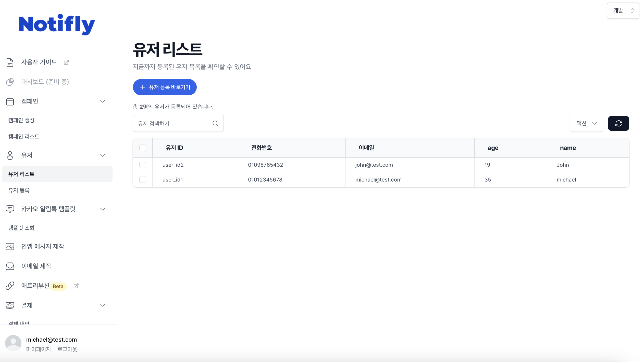Open external link icon beside 사용자 가이드
Image resolution: width=644 pixels, height=362 pixels.
pos(66,62)
